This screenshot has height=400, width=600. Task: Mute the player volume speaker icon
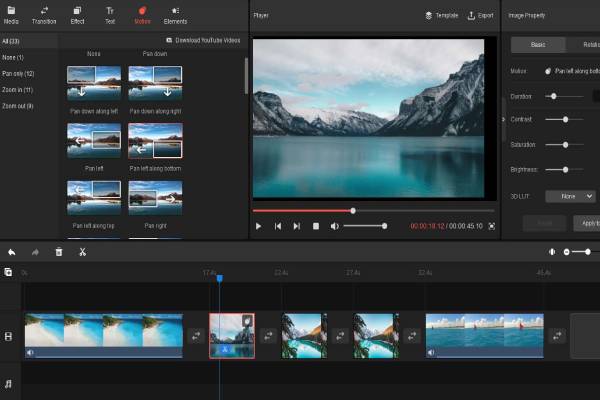coord(335,226)
